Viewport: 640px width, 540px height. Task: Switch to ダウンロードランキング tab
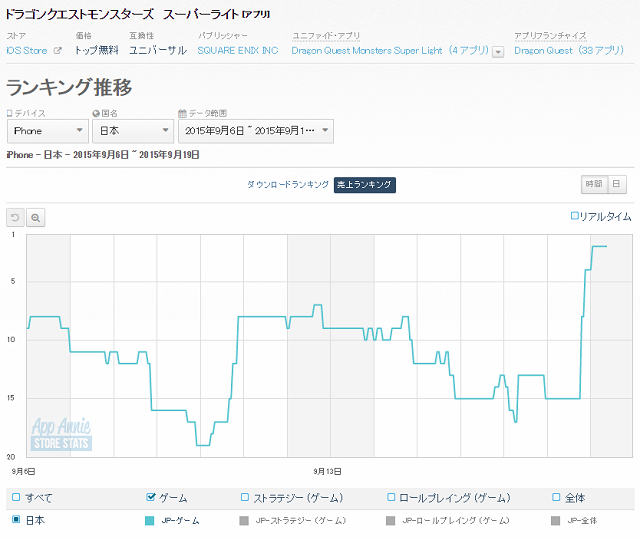287,184
